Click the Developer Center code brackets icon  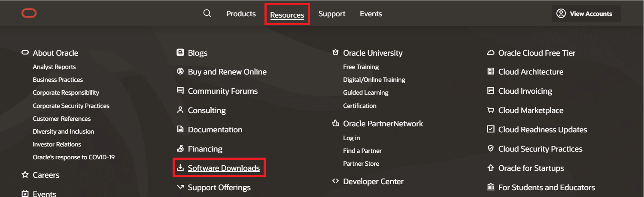coord(336,181)
